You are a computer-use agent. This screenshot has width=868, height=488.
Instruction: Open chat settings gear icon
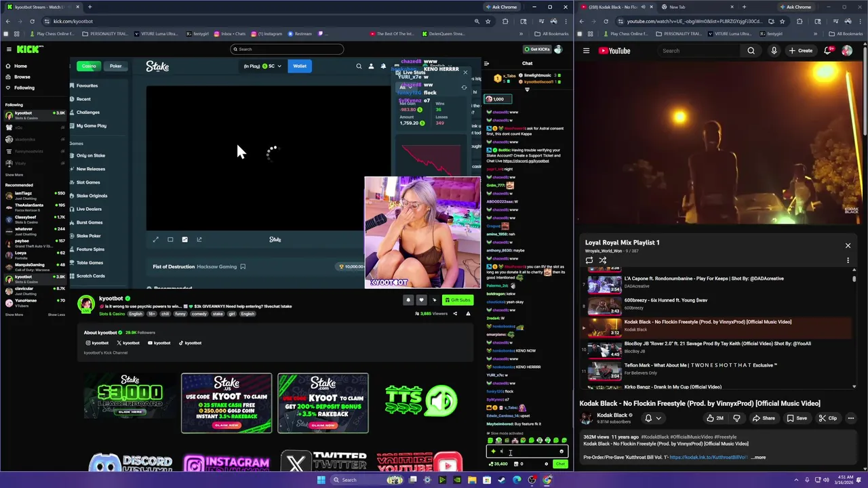tap(547, 464)
